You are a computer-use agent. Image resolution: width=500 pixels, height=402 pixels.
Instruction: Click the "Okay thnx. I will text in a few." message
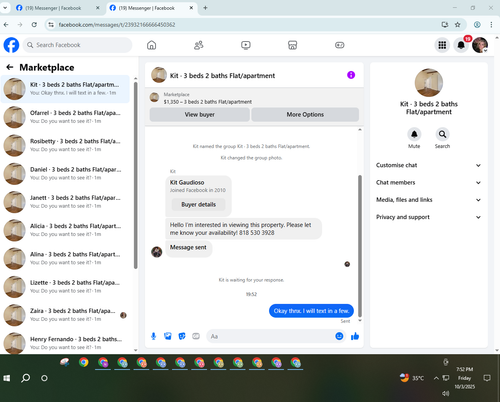(311, 311)
